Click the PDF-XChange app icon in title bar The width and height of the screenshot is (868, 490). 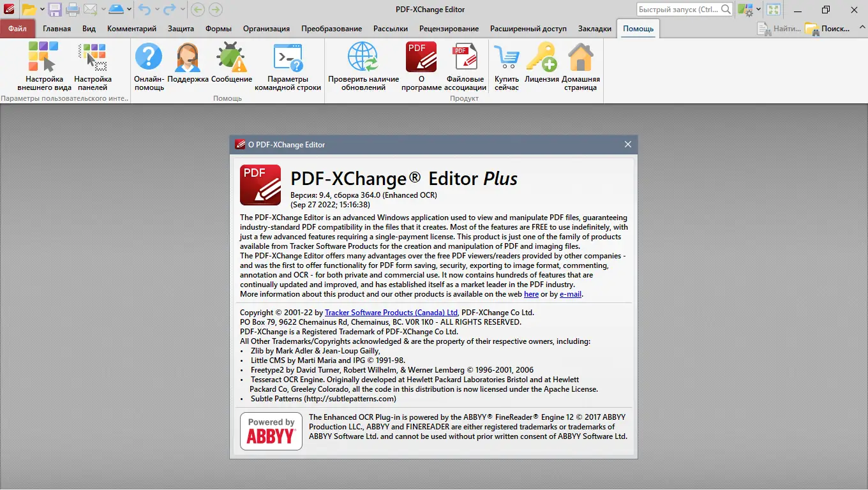point(8,10)
